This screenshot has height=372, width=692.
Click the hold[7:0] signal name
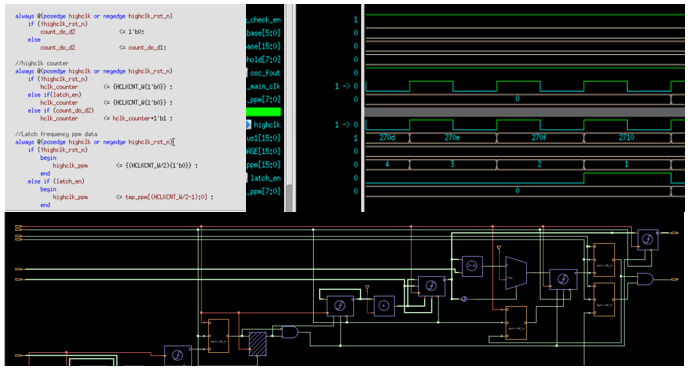263,60
